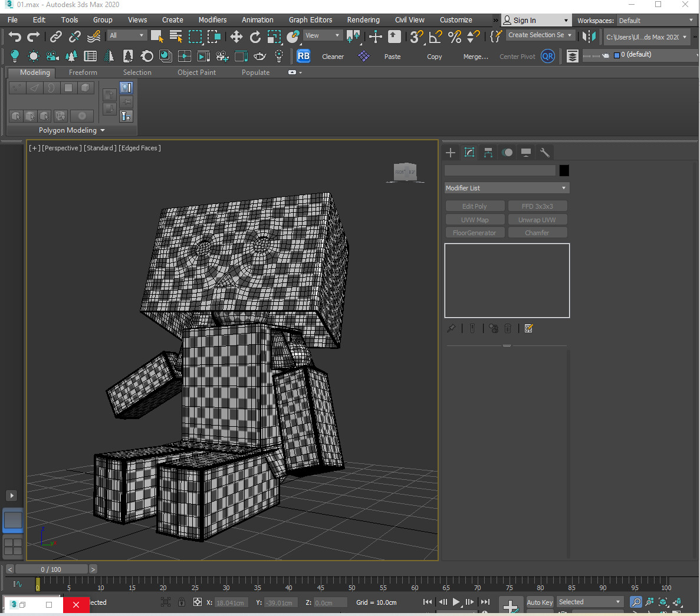700x616 pixels.
Task: Open Configure Modifier Sets icon
Action: click(x=528, y=328)
